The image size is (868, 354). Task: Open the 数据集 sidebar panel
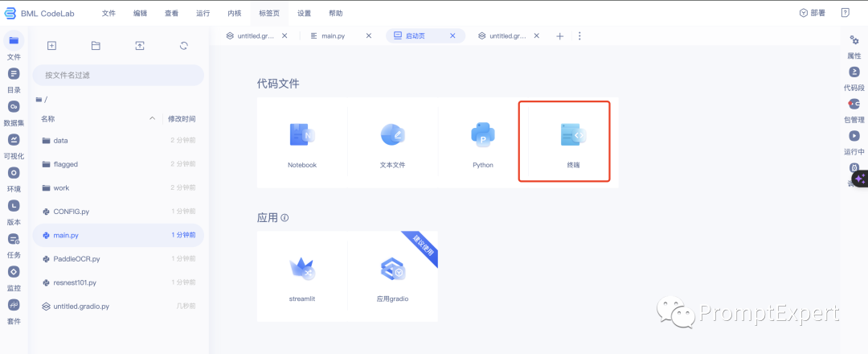tap(14, 113)
